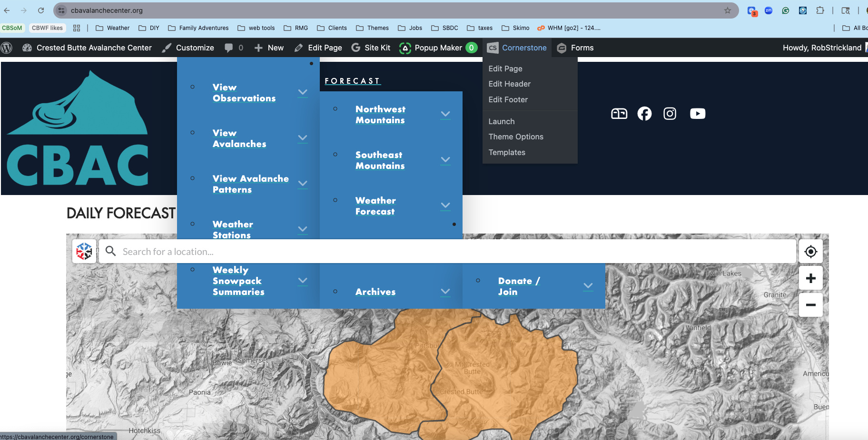The height and width of the screenshot is (440, 868).
Task: Click the avalanche center map logo icon
Action: point(84,251)
